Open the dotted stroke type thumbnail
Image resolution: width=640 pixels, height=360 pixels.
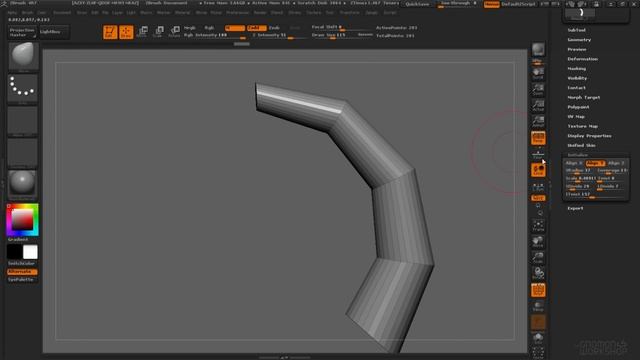tap(23, 89)
